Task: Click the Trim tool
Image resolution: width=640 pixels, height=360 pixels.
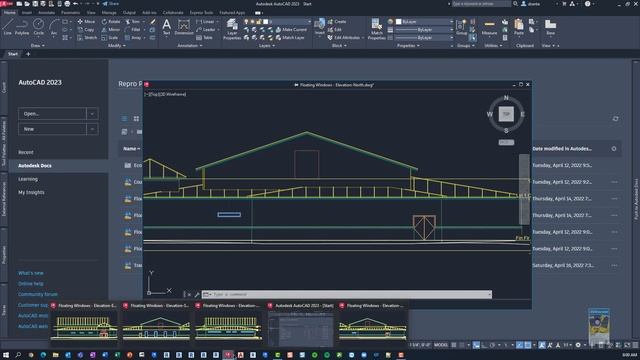Action: click(133, 22)
